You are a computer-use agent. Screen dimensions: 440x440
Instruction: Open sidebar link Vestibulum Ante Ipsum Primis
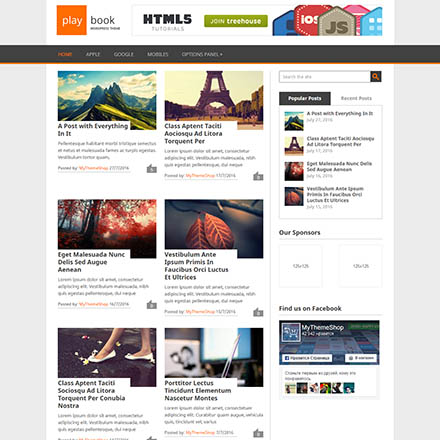point(335,194)
